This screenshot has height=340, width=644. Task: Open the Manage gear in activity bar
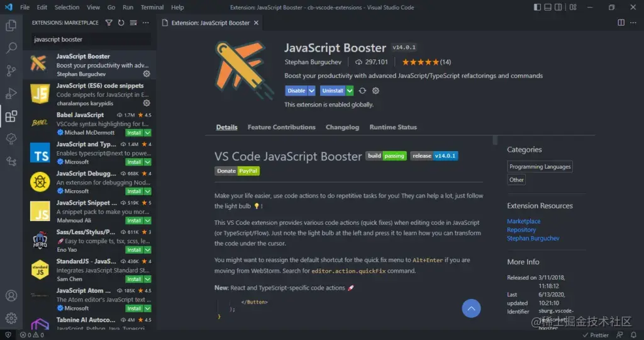click(11, 318)
